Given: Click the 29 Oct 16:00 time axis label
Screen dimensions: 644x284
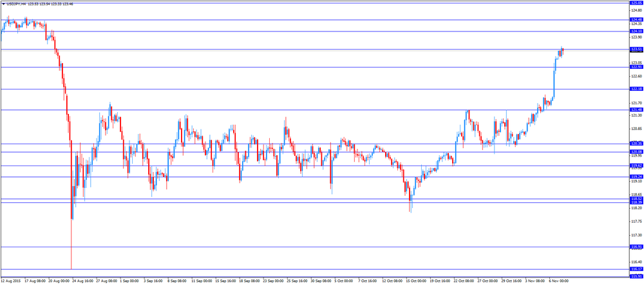Looking at the screenshot, I should (x=512, y=281).
